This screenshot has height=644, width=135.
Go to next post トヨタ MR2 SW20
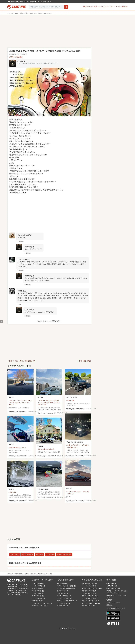click(x=84, y=361)
